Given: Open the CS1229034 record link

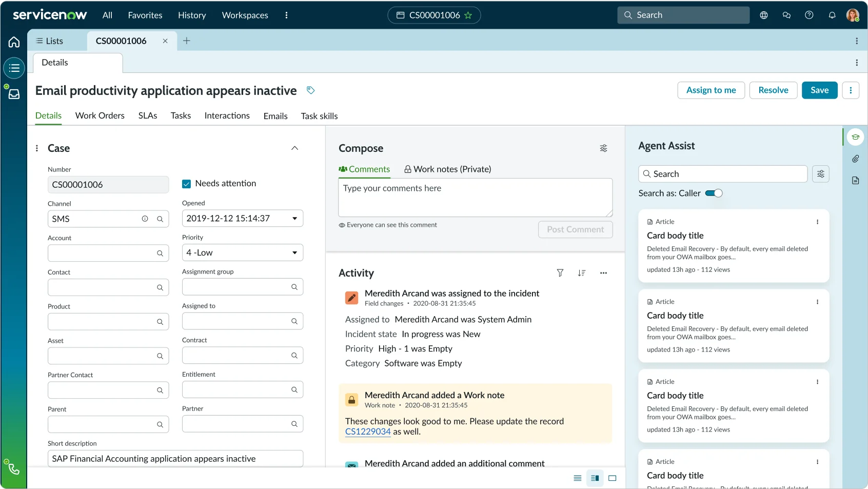Looking at the screenshot, I should [x=367, y=432].
